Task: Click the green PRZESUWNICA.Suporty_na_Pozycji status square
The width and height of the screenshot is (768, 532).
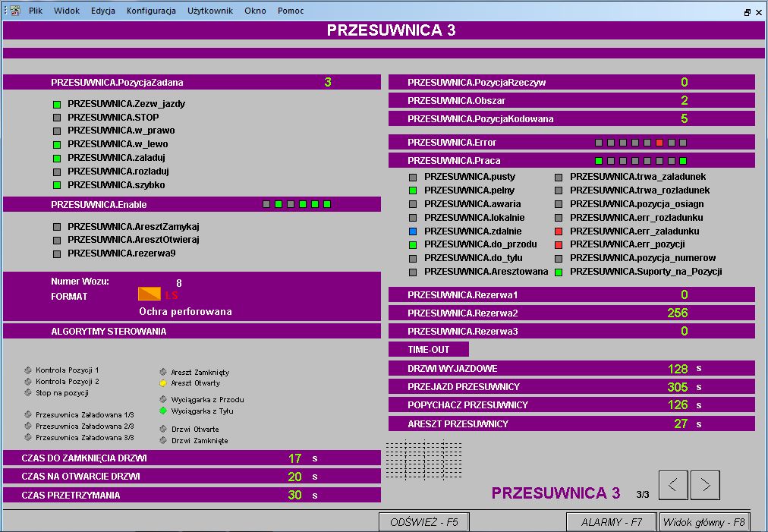Action: (x=559, y=272)
